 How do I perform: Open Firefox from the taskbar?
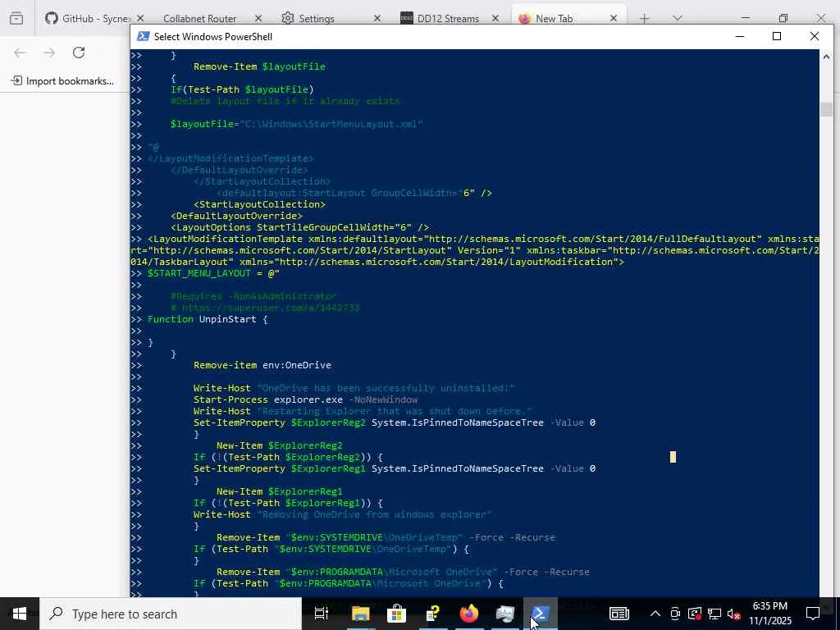(468, 614)
